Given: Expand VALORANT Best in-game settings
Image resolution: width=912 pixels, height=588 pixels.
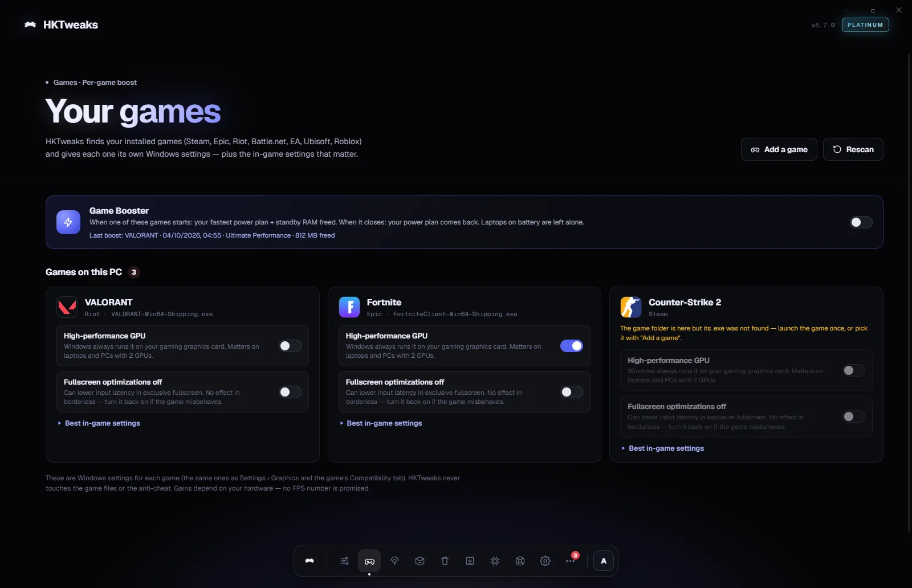Looking at the screenshot, I should click(x=99, y=423).
